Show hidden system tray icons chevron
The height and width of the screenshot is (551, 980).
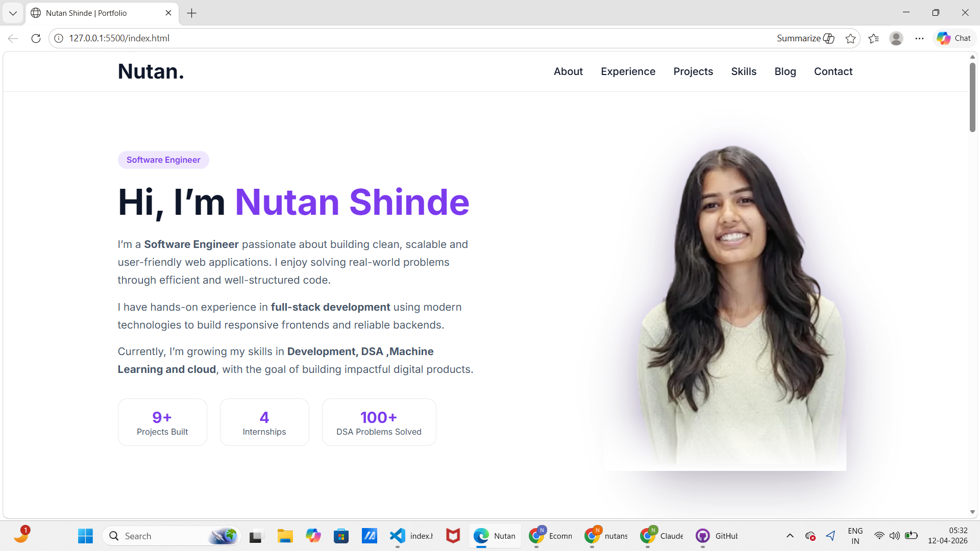tap(790, 536)
